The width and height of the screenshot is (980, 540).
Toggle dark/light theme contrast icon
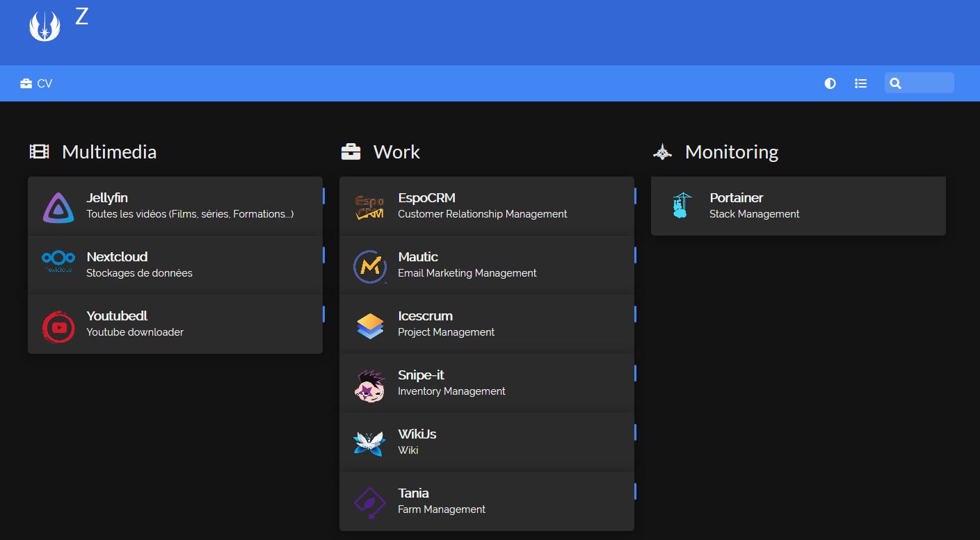pyautogui.click(x=830, y=83)
